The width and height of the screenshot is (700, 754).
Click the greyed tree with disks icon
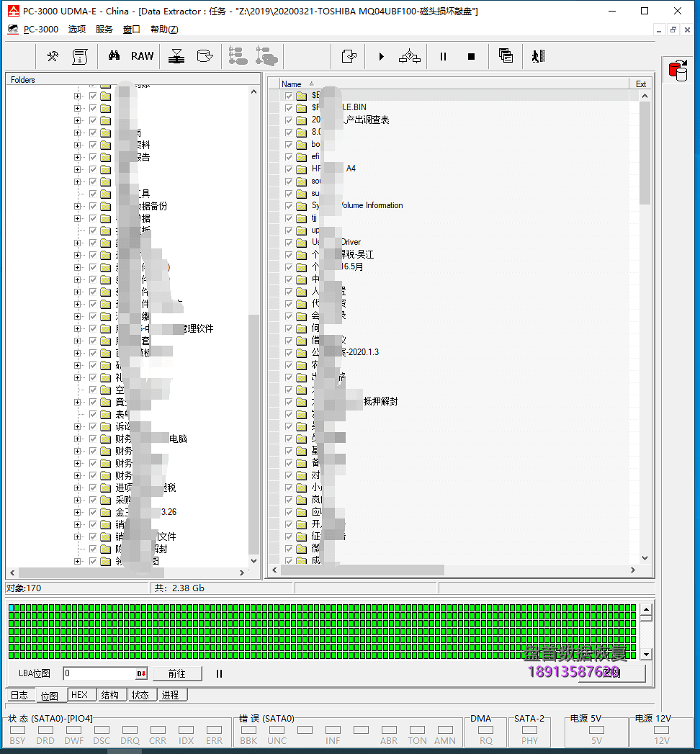[x=266, y=56]
